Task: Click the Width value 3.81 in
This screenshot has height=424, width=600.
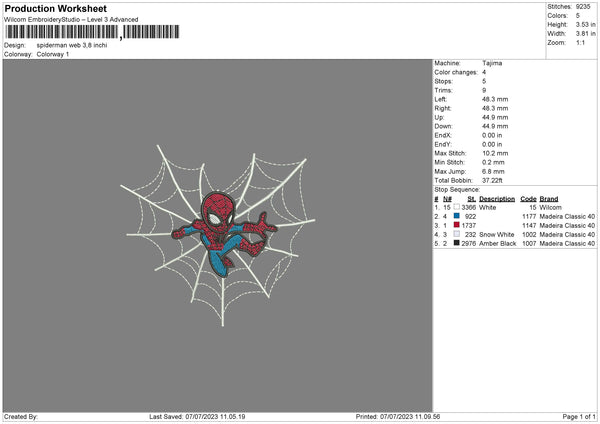Action: click(x=585, y=34)
